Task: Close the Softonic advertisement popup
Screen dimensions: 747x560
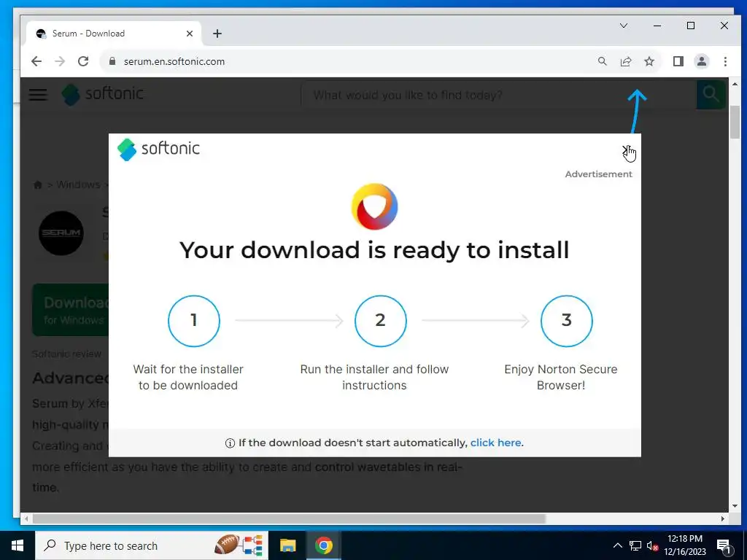Action: 627,150
